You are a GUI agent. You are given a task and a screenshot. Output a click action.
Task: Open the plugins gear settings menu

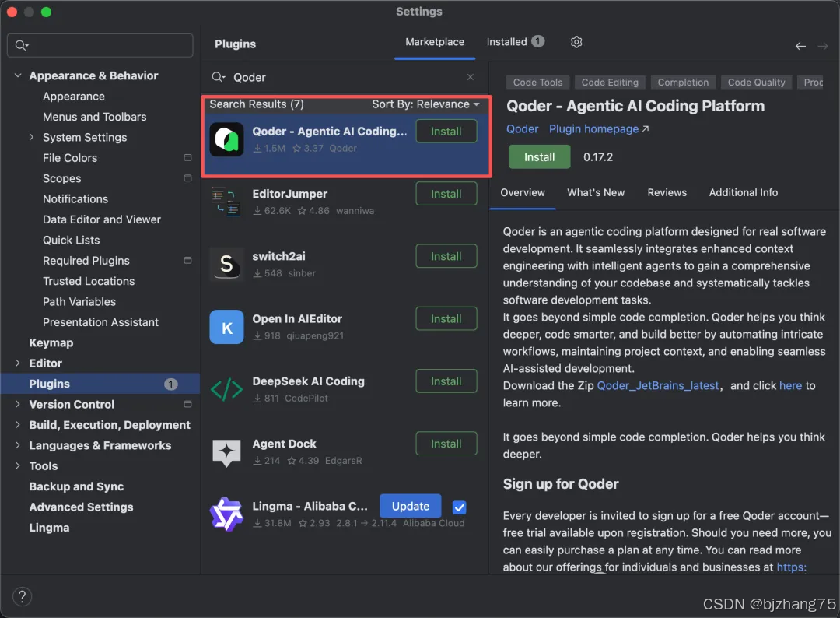coord(576,42)
